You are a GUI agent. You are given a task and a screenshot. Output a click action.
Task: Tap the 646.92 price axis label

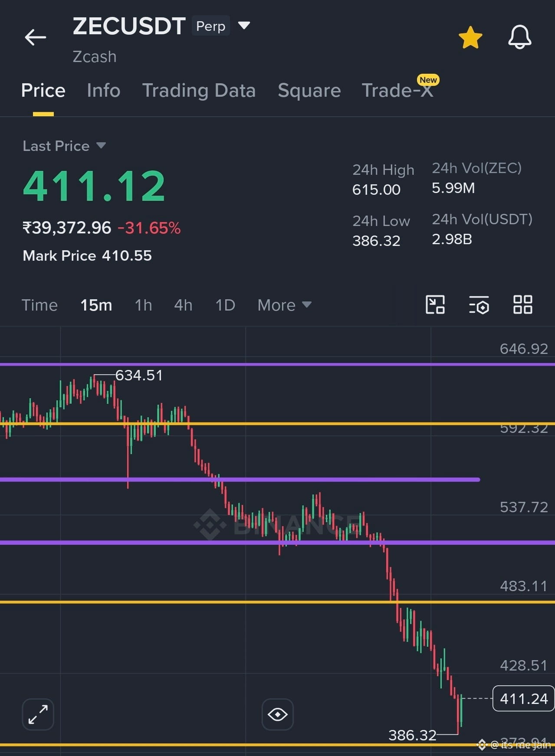point(524,349)
